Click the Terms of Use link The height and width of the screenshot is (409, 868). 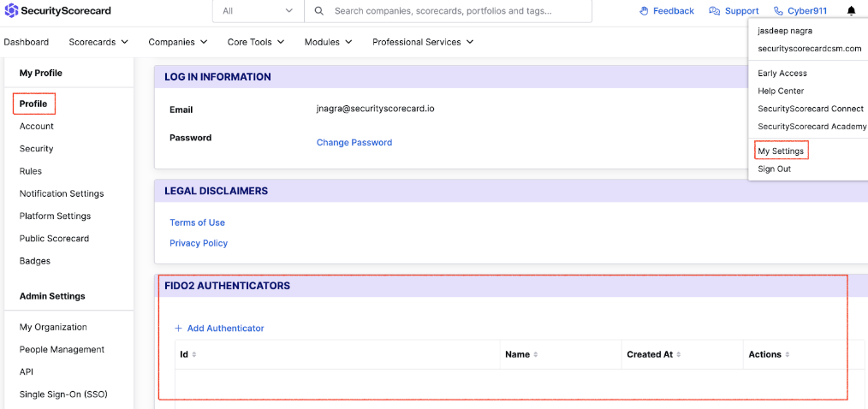[197, 222]
